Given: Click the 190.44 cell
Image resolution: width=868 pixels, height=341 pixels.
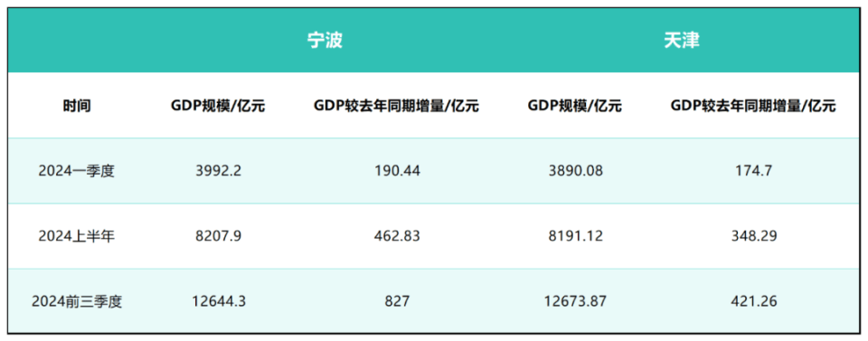Looking at the screenshot, I should (396, 171).
